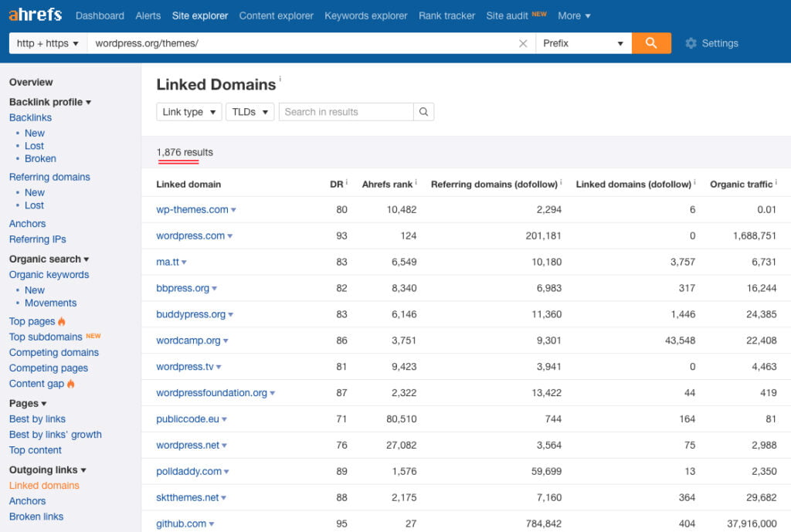Click info icon next to Organic traffic
791x532 pixels.
click(x=776, y=182)
